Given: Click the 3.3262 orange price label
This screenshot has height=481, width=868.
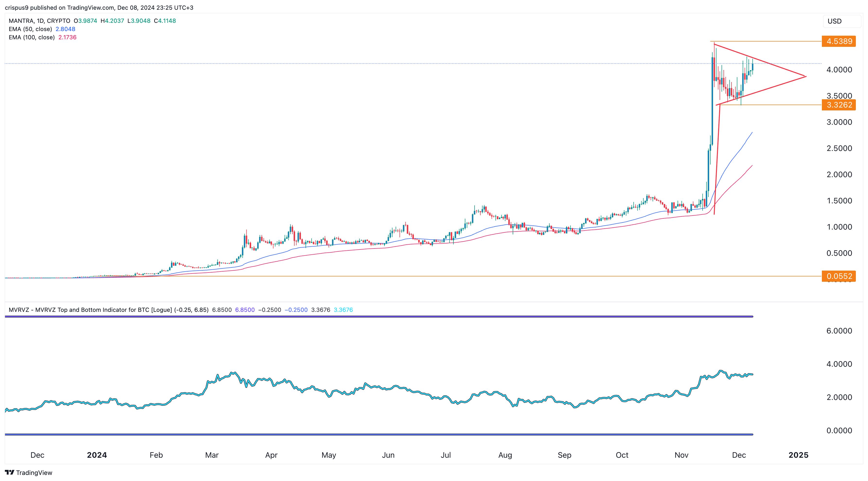Looking at the screenshot, I should 839,105.
